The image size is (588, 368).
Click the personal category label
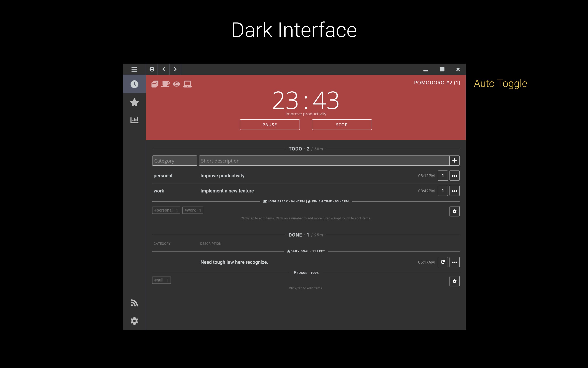(x=163, y=176)
